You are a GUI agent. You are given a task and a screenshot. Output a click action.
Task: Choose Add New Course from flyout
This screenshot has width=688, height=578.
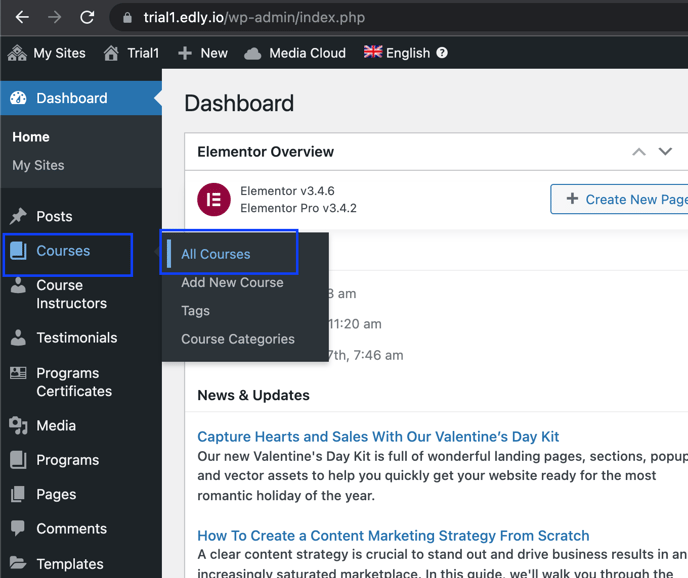click(232, 282)
